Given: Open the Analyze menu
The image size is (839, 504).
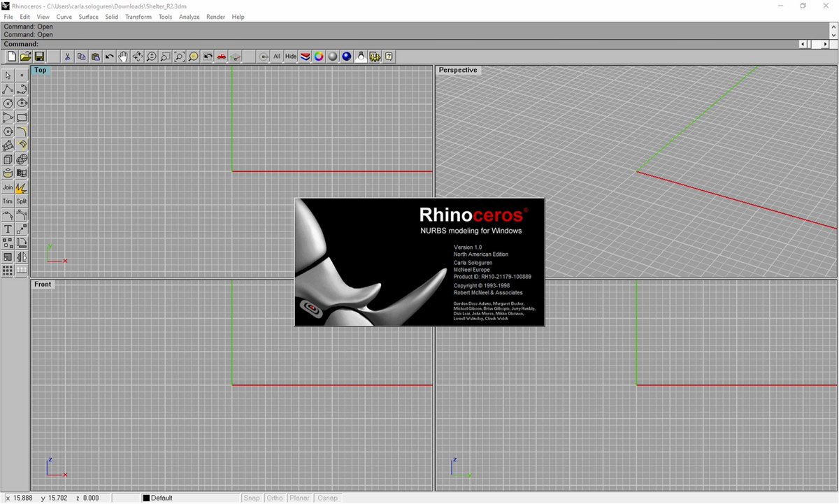Looking at the screenshot, I should (189, 17).
